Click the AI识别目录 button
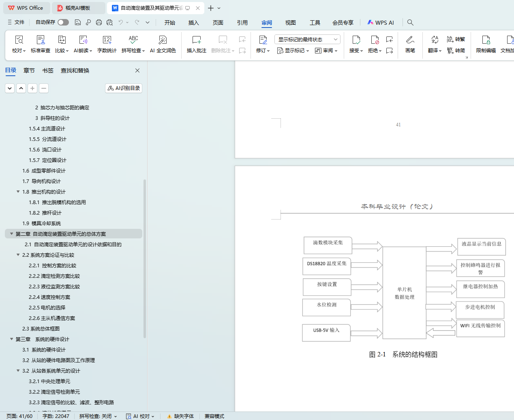514x420 pixels. pyautogui.click(x=124, y=88)
